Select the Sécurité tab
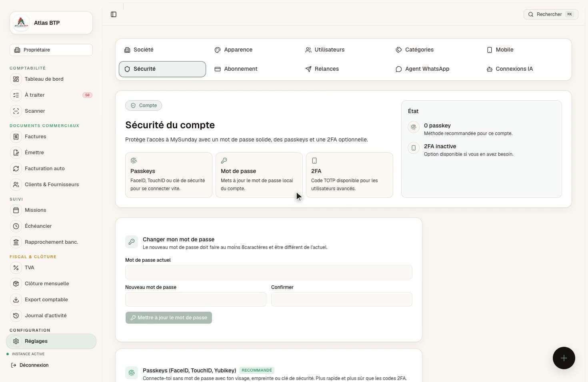The width and height of the screenshot is (588, 382). pyautogui.click(x=162, y=69)
